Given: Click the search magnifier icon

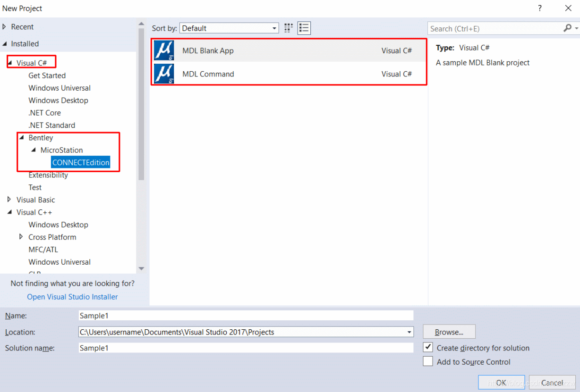Looking at the screenshot, I should [567, 28].
